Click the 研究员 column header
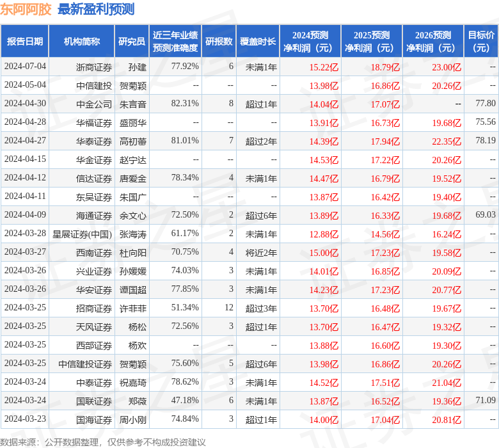The image size is (499, 448). pos(132,42)
